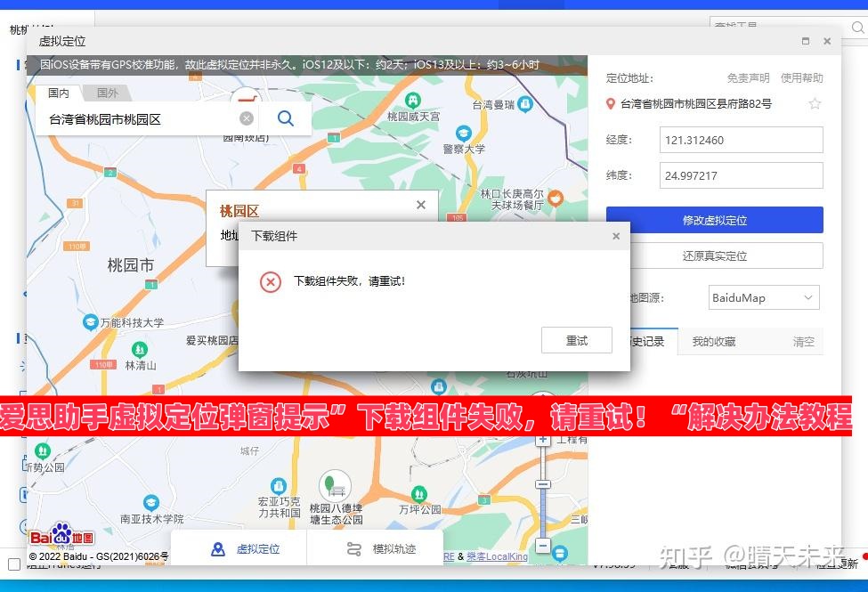Screen dimensions: 868x592
Task: Click the search magnifier icon beside the address box
Action: [x=286, y=118]
